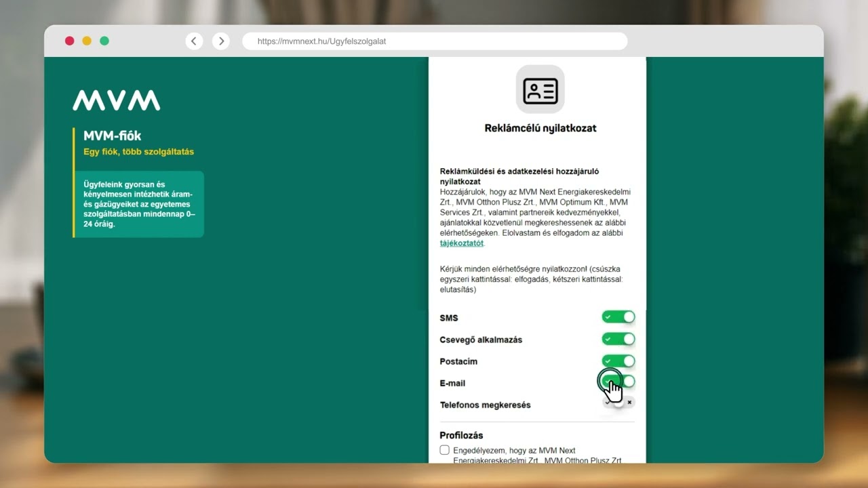Screen dimensions: 868x488
Task: Click the browser back arrow button
Action: point(194,41)
